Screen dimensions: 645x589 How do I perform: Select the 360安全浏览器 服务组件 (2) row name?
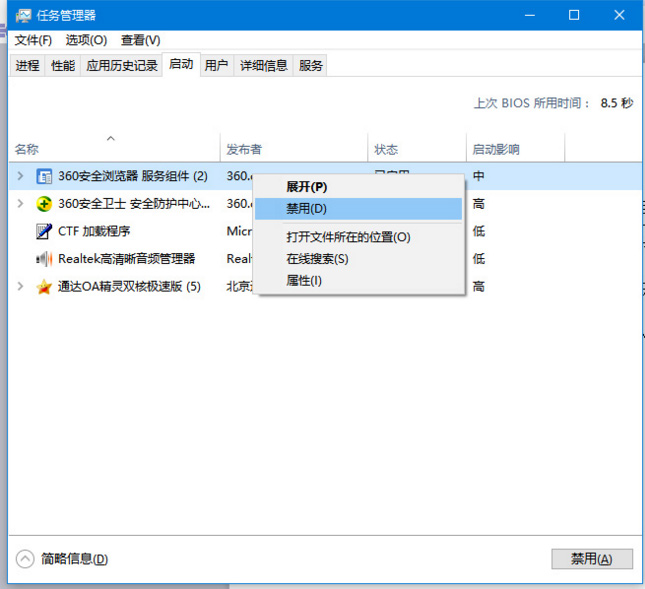pos(133,176)
